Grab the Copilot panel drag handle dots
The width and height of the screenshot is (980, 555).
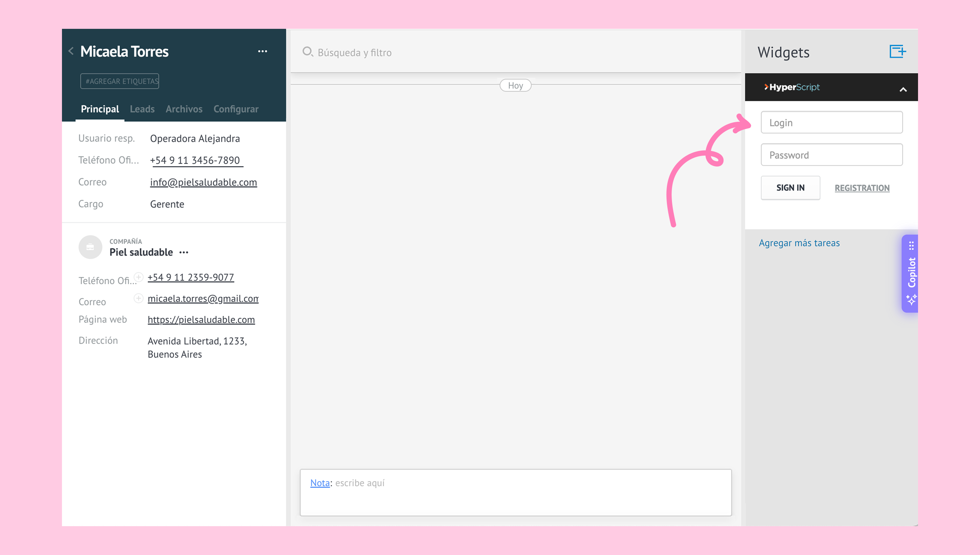912,245
